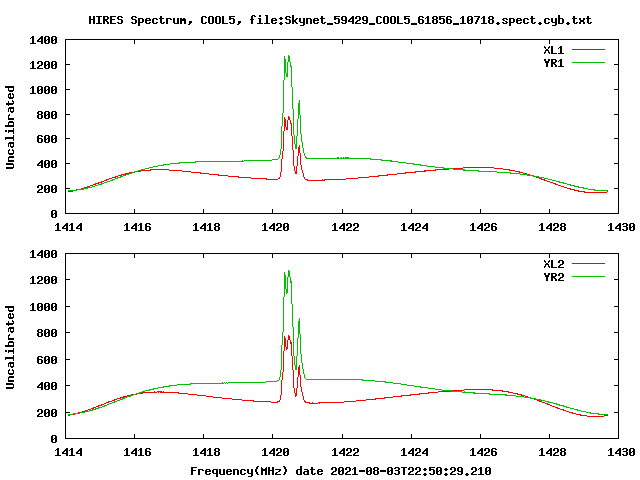Click the 1000 y-tick in XL1/YR1 plot

(43, 90)
